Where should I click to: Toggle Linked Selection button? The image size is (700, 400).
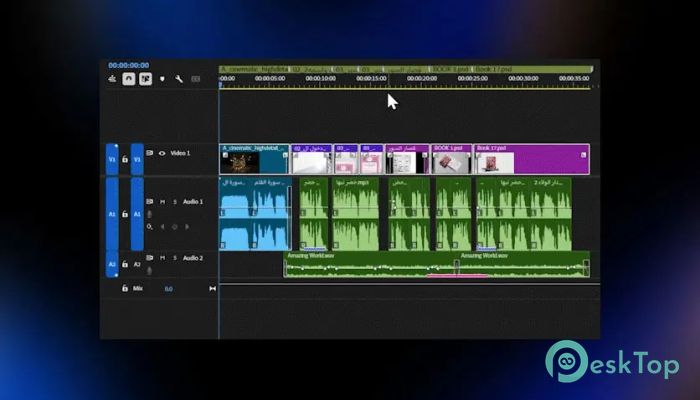click(145, 79)
